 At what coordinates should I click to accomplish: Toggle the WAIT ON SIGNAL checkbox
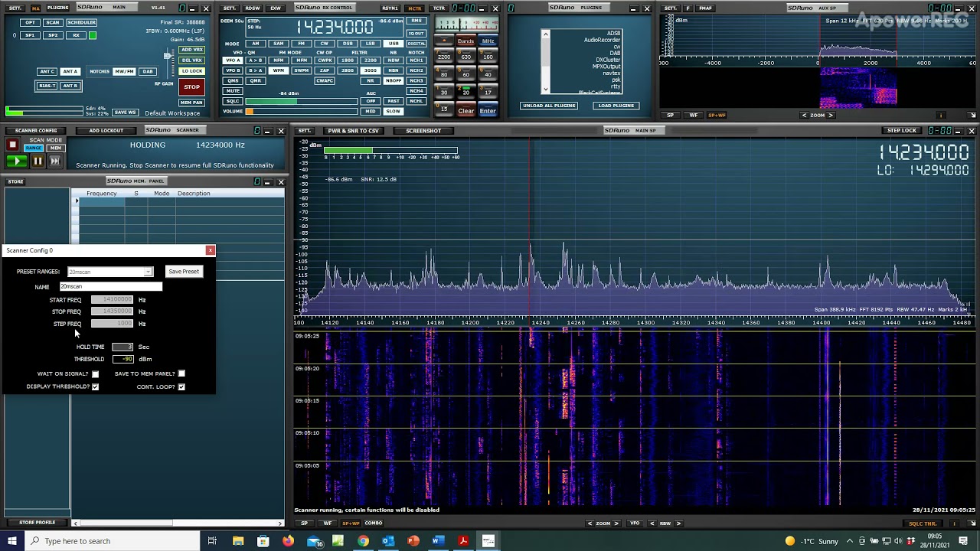click(x=95, y=374)
